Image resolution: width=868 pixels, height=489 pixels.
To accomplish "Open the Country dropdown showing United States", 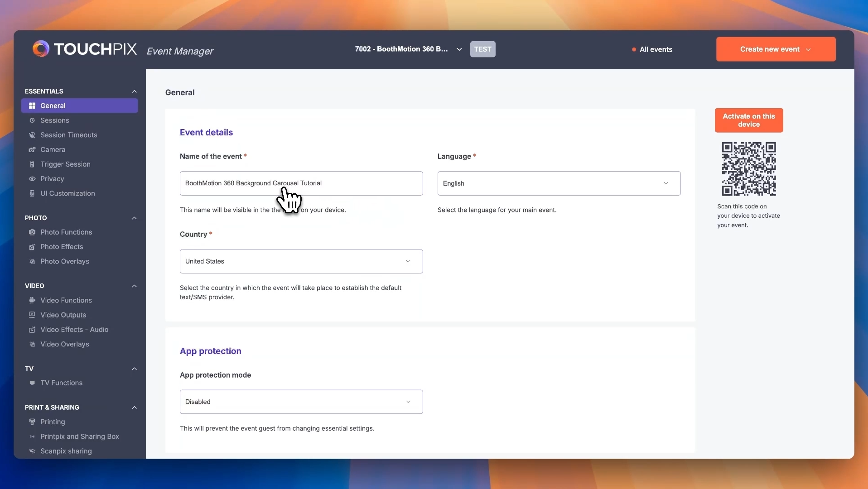I will point(301,261).
